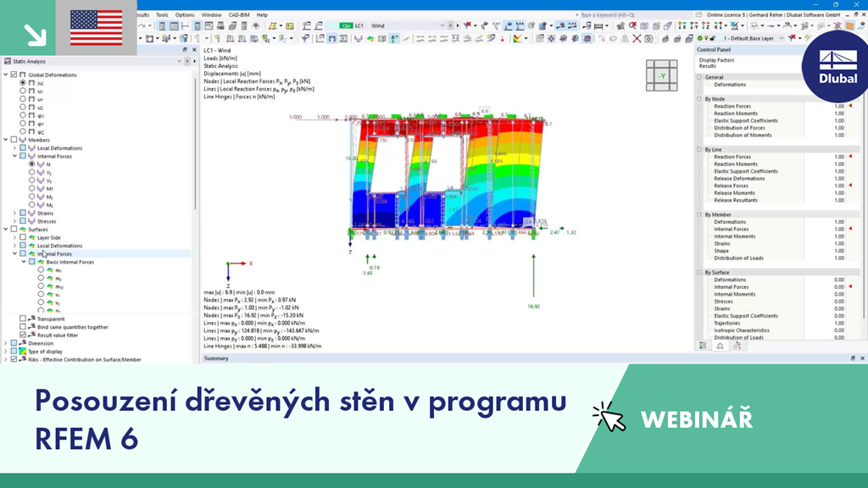Expand the Strains tree node
Screen dimensions: 868x488
point(14,213)
